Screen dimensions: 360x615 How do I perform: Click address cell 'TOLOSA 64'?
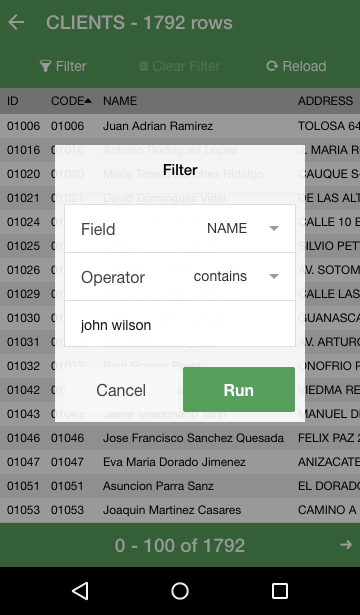pos(329,126)
